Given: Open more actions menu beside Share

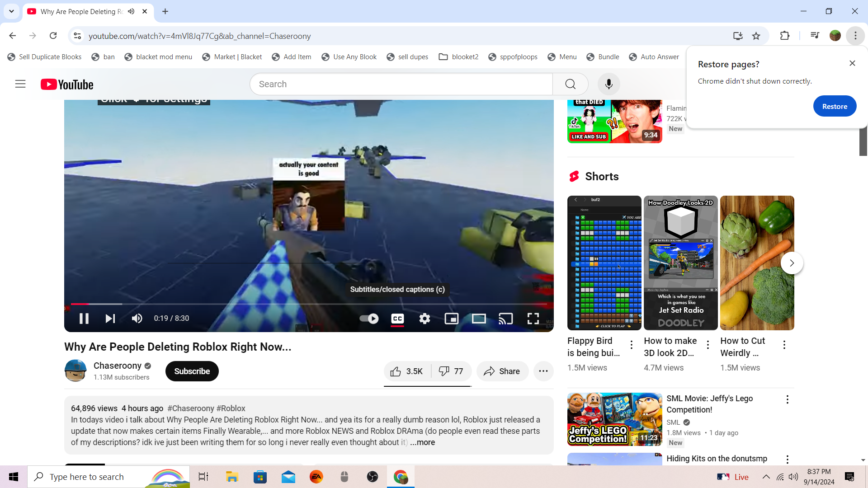Looking at the screenshot, I should click(543, 371).
